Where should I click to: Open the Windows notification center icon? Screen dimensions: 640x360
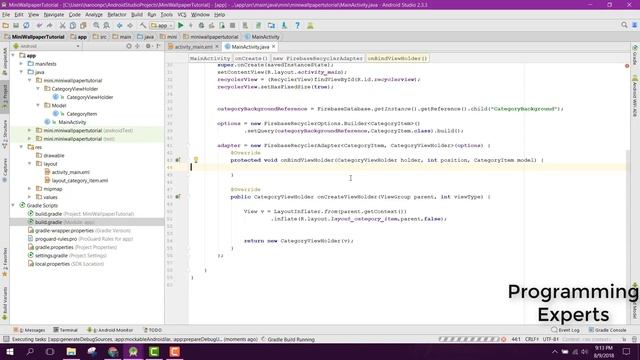point(627,351)
